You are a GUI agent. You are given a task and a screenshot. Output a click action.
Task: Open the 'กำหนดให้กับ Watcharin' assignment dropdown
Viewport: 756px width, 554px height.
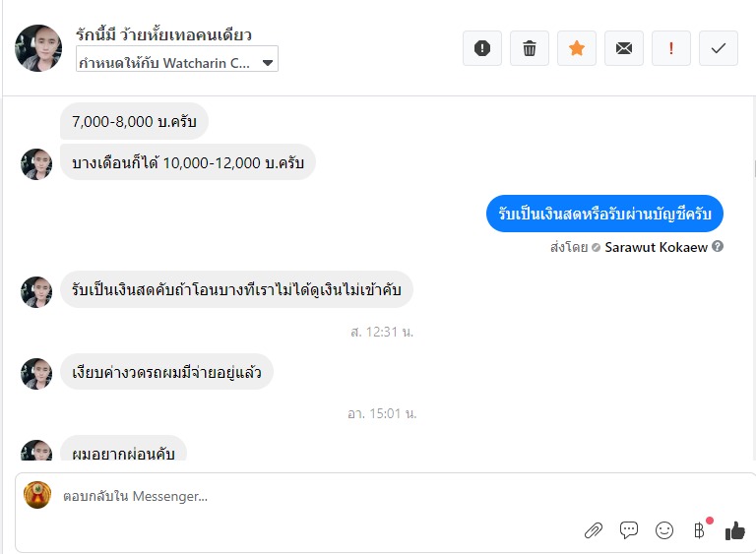pyautogui.click(x=177, y=62)
